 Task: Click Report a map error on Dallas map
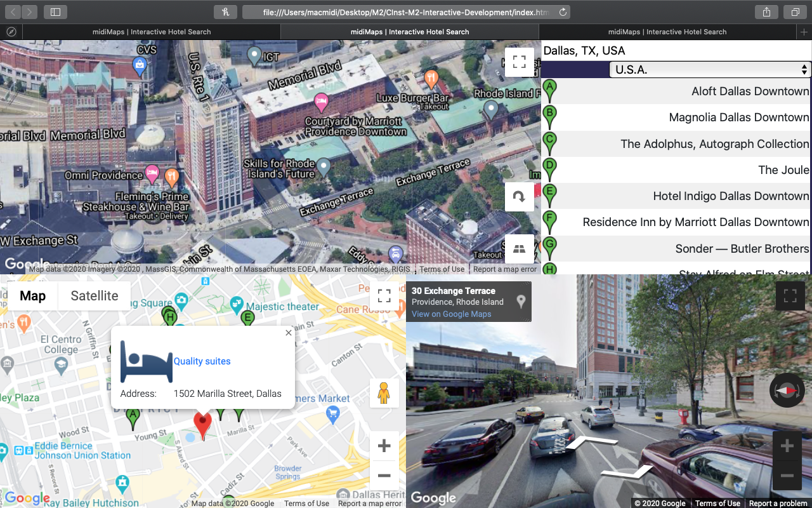[370, 504]
